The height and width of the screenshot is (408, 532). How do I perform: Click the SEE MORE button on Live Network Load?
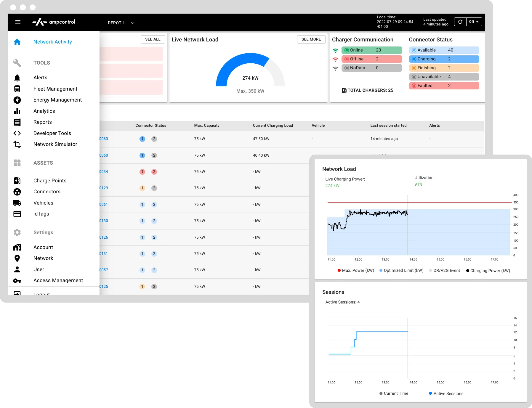[311, 39]
